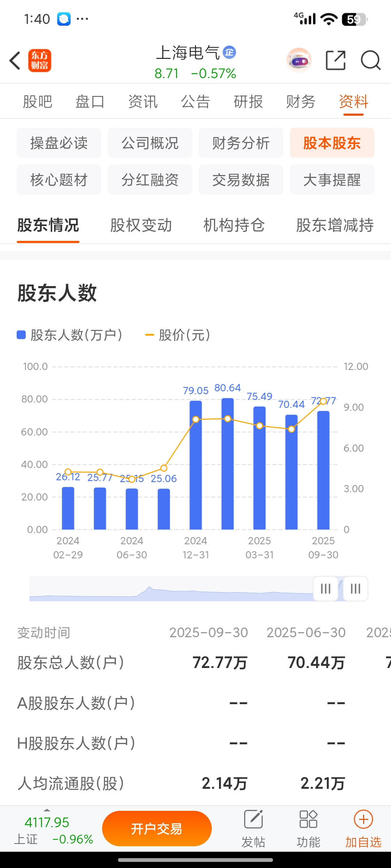Image resolution: width=391 pixels, height=868 pixels.
Task: Tap the A股股东人数(户) row label
Action: pos(76,703)
